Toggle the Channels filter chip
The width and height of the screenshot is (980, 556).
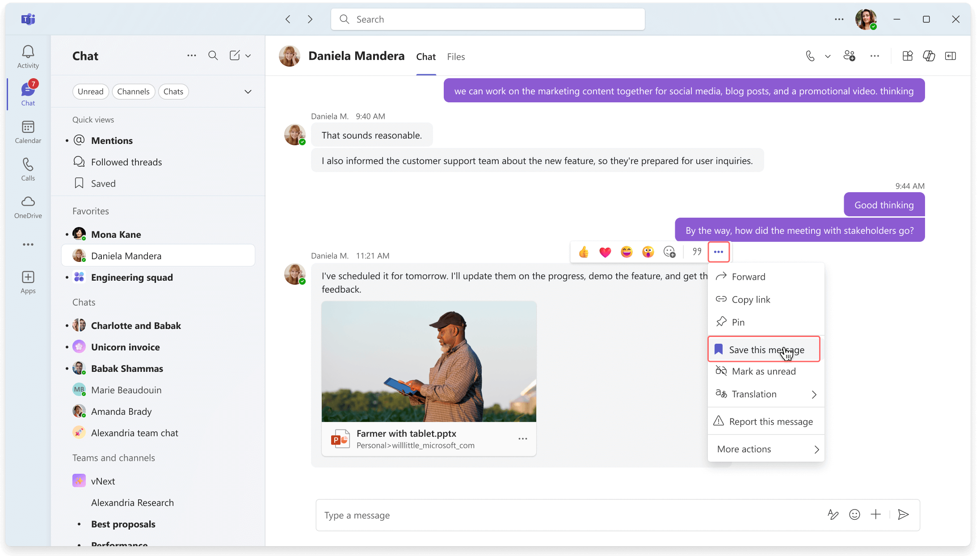coord(133,92)
